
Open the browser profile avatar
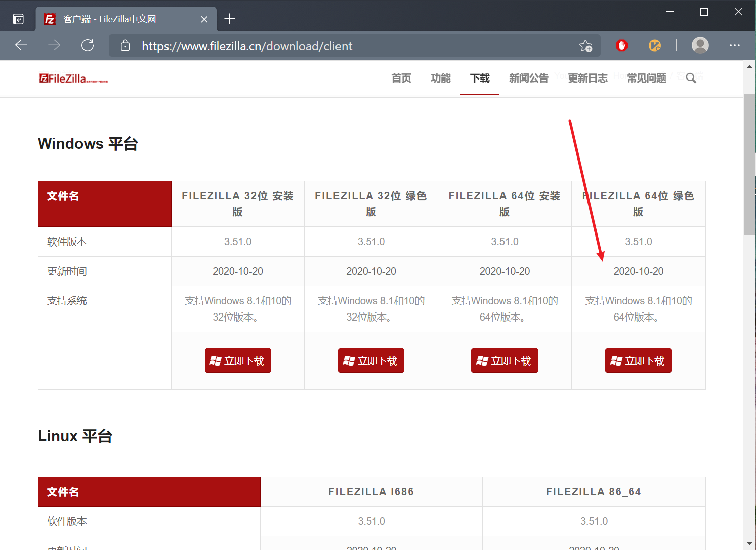point(700,45)
